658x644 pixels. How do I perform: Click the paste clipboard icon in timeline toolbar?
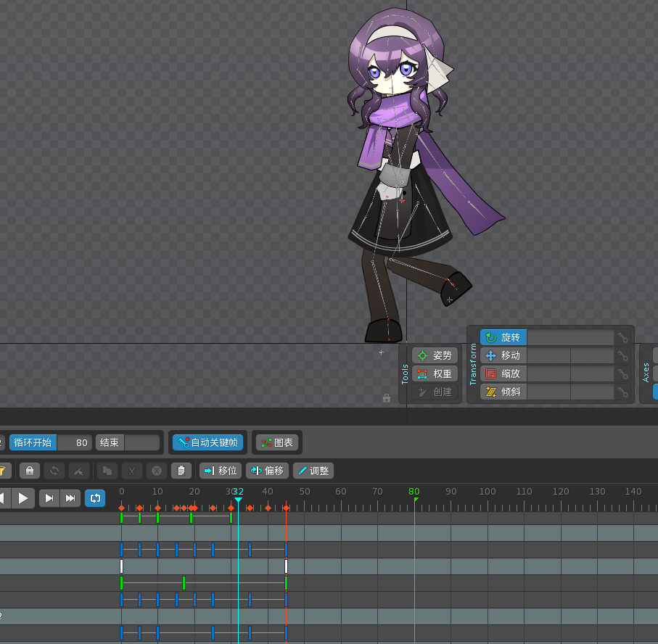[181, 471]
